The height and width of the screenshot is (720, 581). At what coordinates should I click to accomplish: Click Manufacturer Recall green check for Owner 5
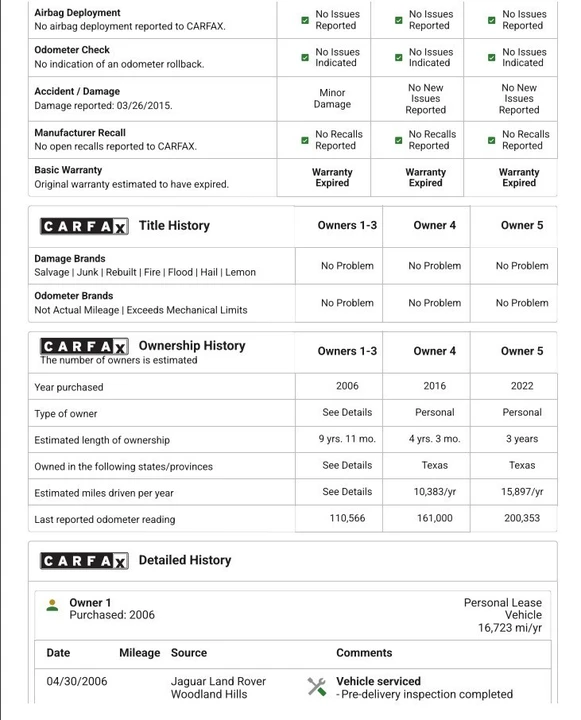tap(491, 140)
